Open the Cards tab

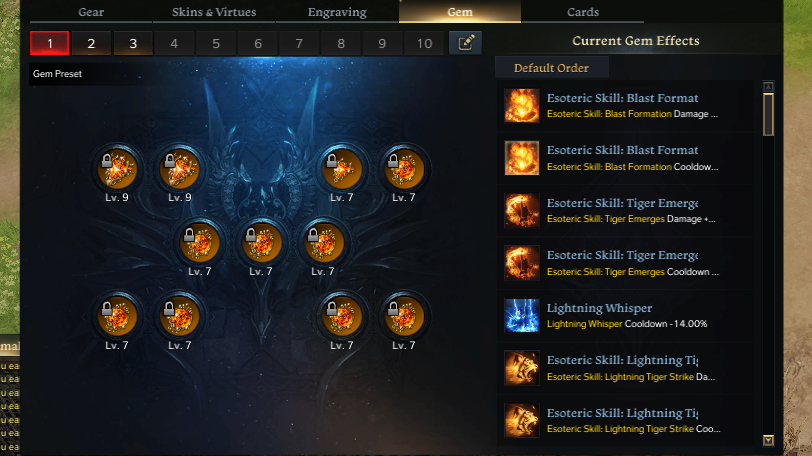click(x=583, y=12)
